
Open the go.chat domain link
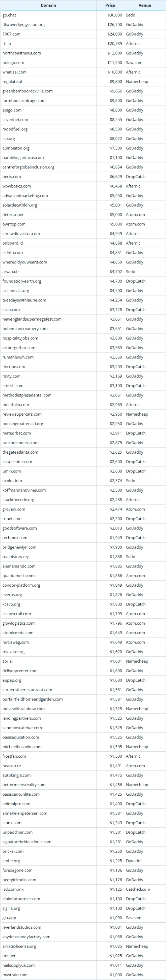[x=9, y=15]
